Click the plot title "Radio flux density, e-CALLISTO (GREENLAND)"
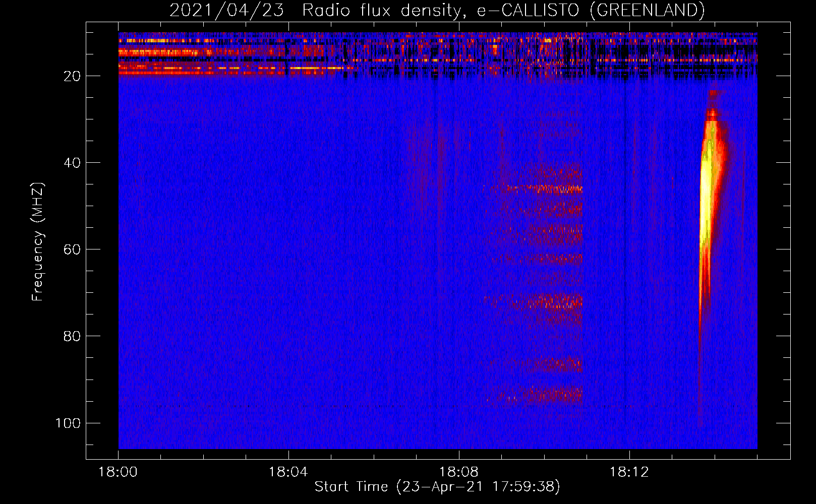This screenshot has height=504, width=816. (503, 10)
